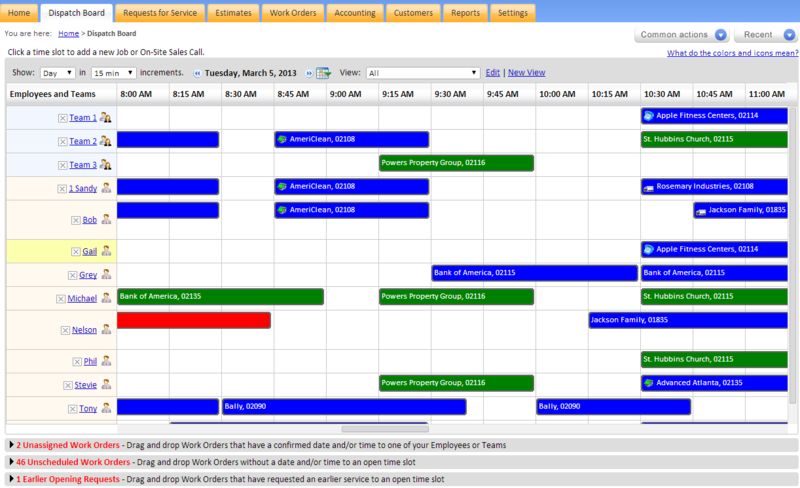Open the Customers tab
This screenshot has width=800, height=488.
(x=413, y=13)
